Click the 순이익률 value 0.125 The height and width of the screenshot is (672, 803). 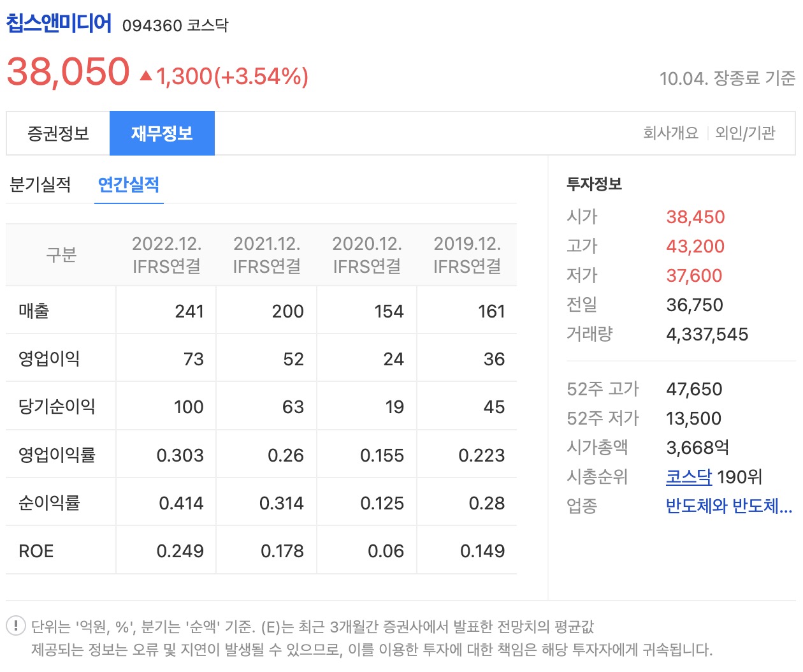click(382, 503)
